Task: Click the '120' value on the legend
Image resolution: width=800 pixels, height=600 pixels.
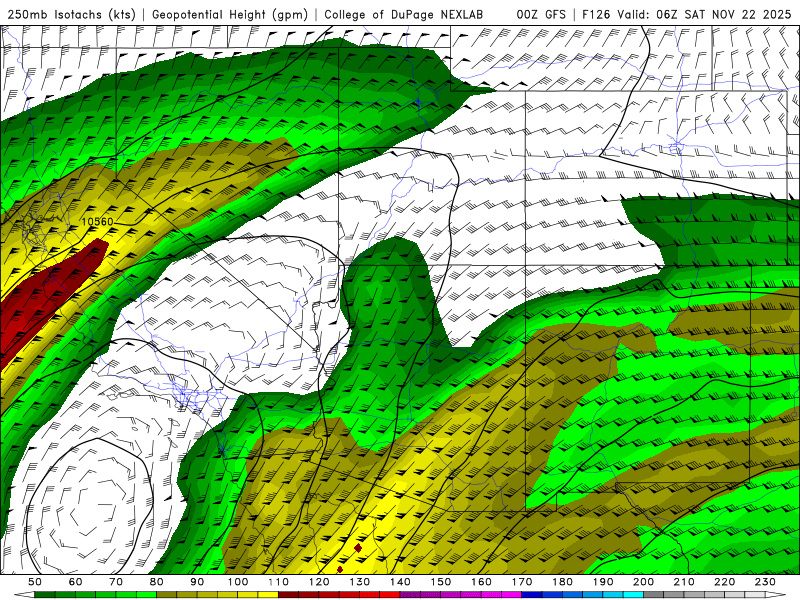Action: pos(319,582)
